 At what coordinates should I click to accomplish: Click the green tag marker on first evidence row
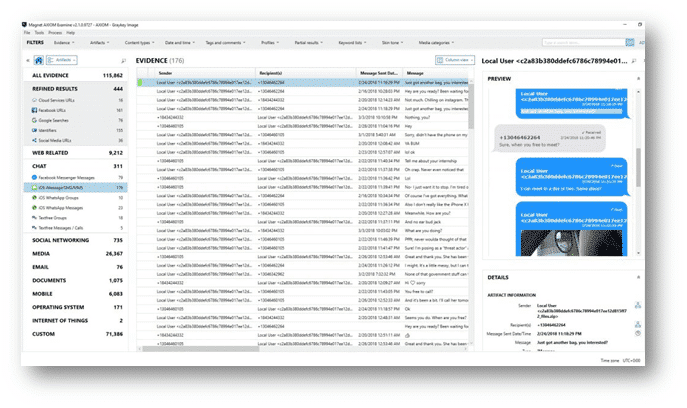pyautogui.click(x=140, y=82)
